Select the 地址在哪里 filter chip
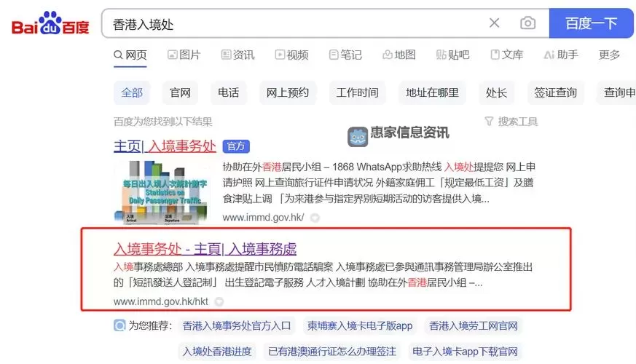This screenshot has width=636, height=364. coord(432,93)
